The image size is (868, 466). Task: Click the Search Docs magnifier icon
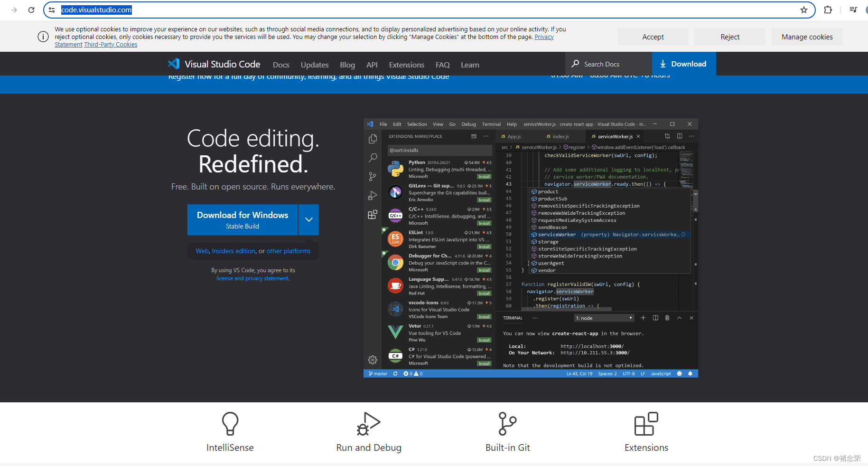(575, 64)
